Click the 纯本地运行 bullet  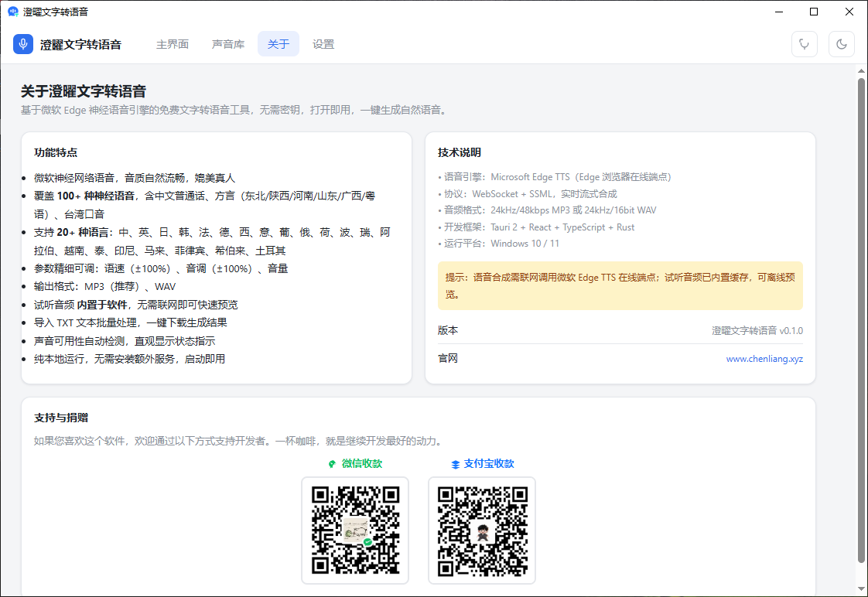tap(129, 359)
